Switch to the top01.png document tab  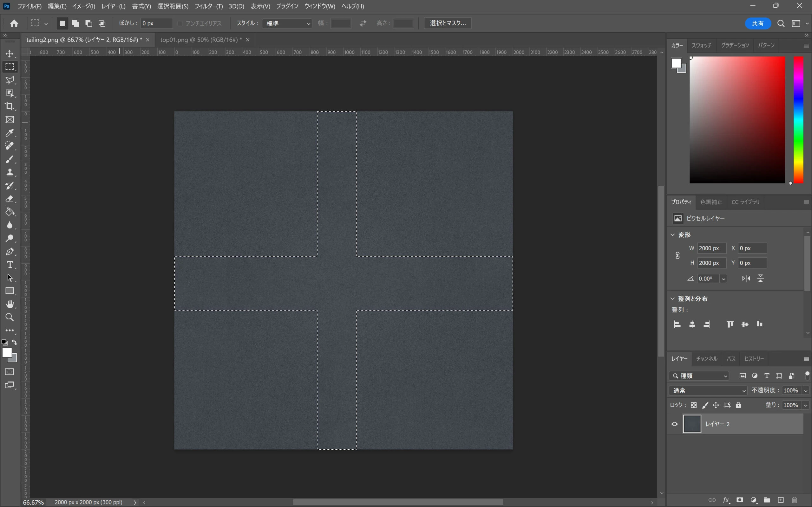[201, 40]
